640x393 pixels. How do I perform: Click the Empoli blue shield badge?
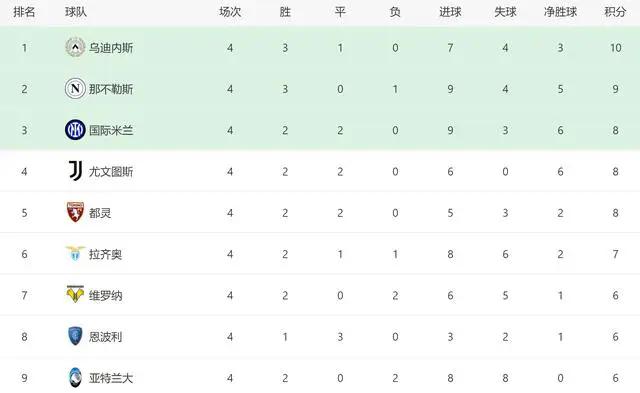[x=75, y=336]
